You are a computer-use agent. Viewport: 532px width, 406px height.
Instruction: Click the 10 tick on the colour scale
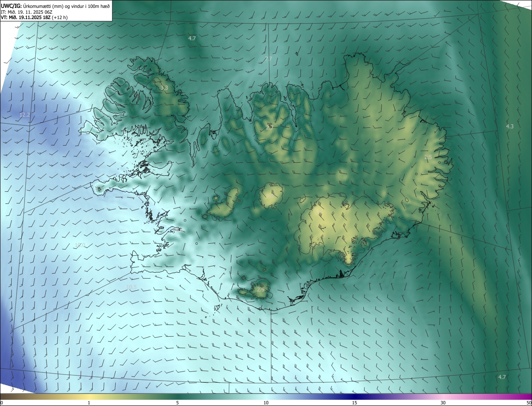266,403
